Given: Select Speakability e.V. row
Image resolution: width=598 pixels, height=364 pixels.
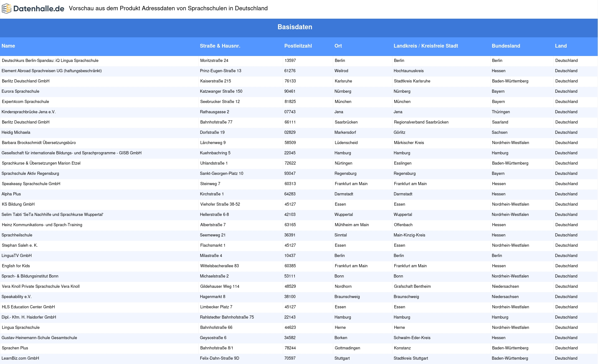Looking at the screenshot, I should pyautogui.click(x=299, y=297).
